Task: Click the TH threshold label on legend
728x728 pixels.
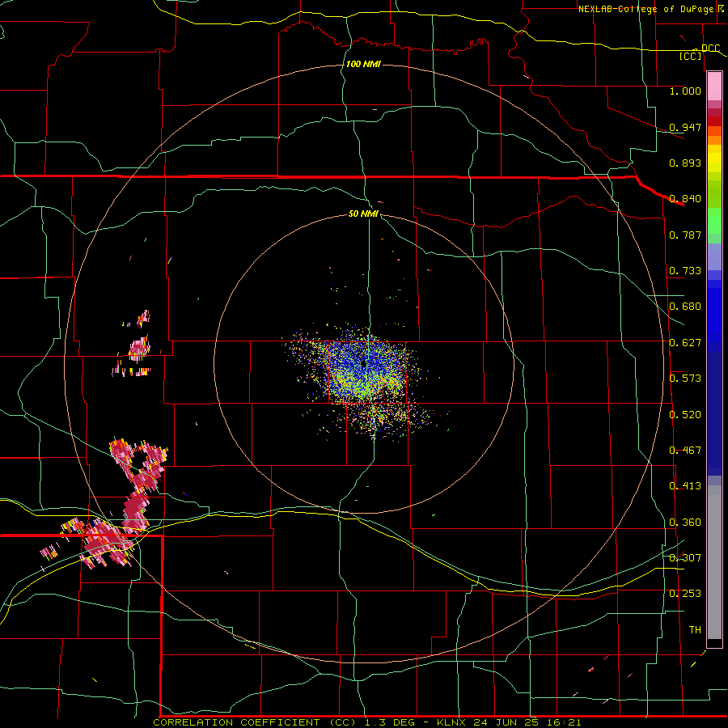Action: tap(695, 629)
